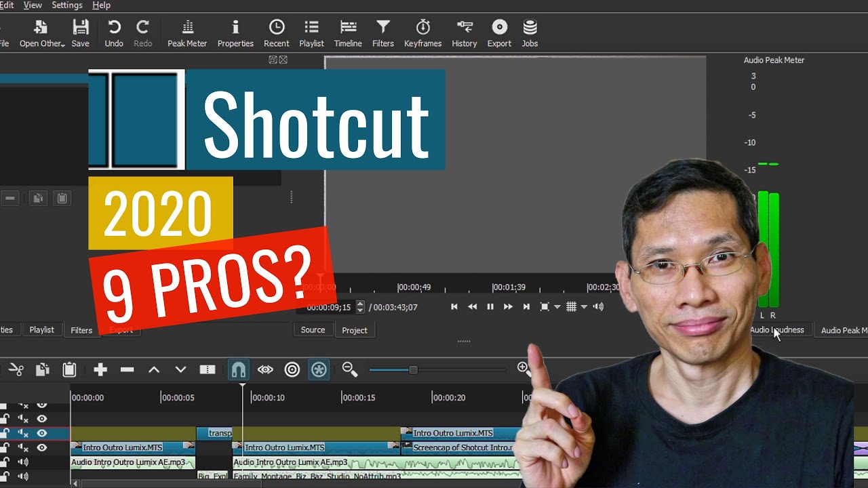Toggle the player zoom-fit icon

(x=545, y=306)
